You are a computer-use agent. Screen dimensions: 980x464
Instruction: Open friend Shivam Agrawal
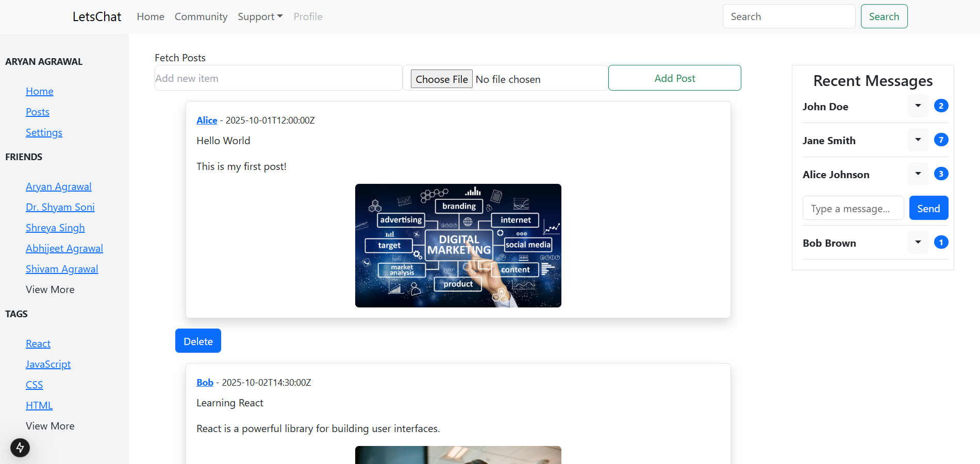coord(62,269)
